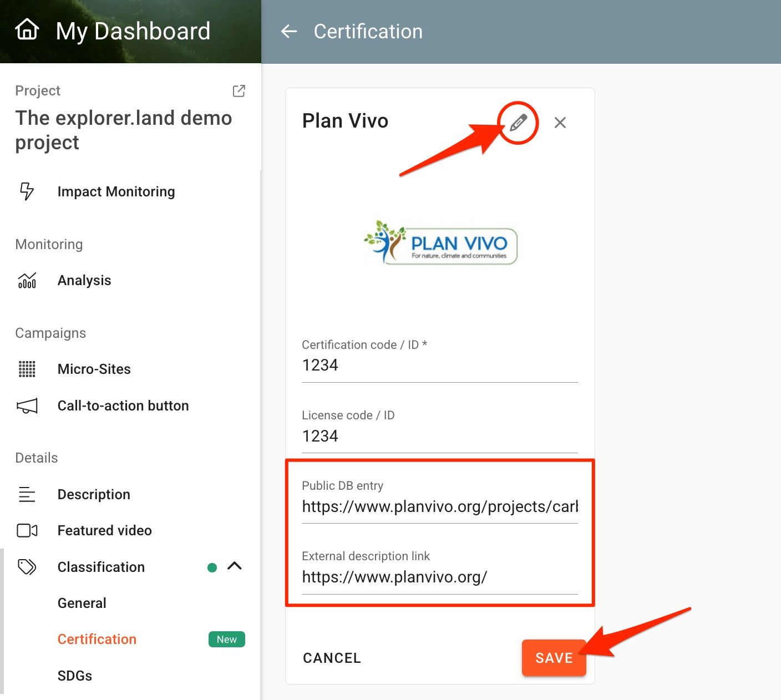This screenshot has height=700, width=781.
Task: Click the lines icon next to Description
Action: click(x=27, y=494)
